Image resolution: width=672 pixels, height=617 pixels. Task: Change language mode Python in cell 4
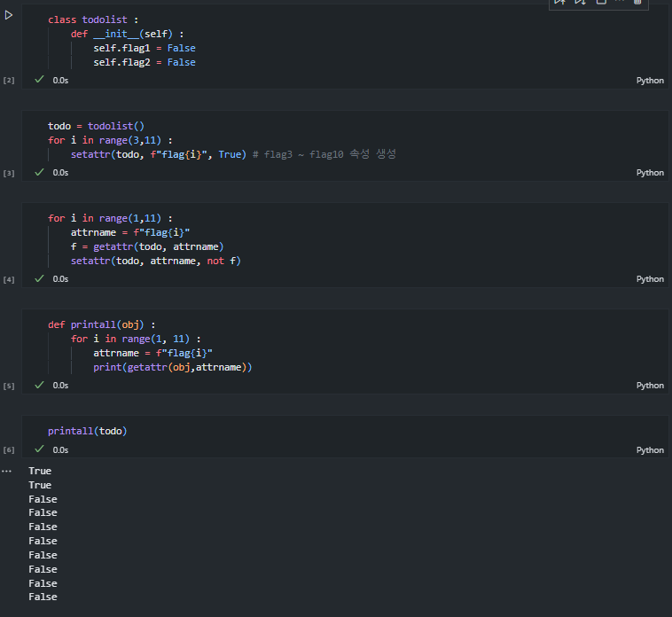(650, 279)
